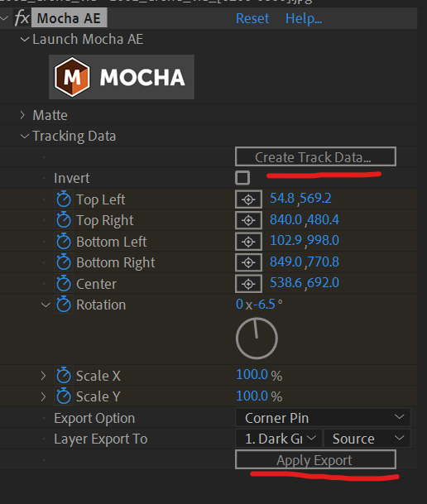Image resolution: width=427 pixels, height=504 pixels.
Task: Open the Layer Export To layer dropdown
Action: point(279,439)
